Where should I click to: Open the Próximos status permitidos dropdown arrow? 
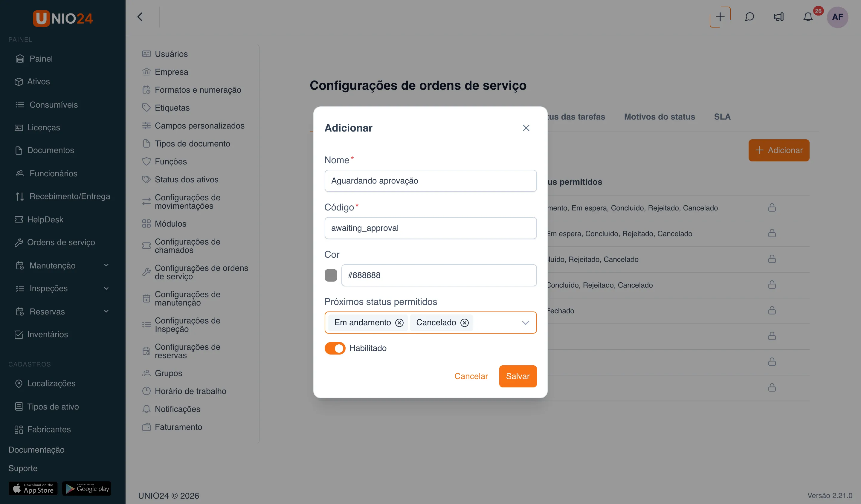pos(525,323)
